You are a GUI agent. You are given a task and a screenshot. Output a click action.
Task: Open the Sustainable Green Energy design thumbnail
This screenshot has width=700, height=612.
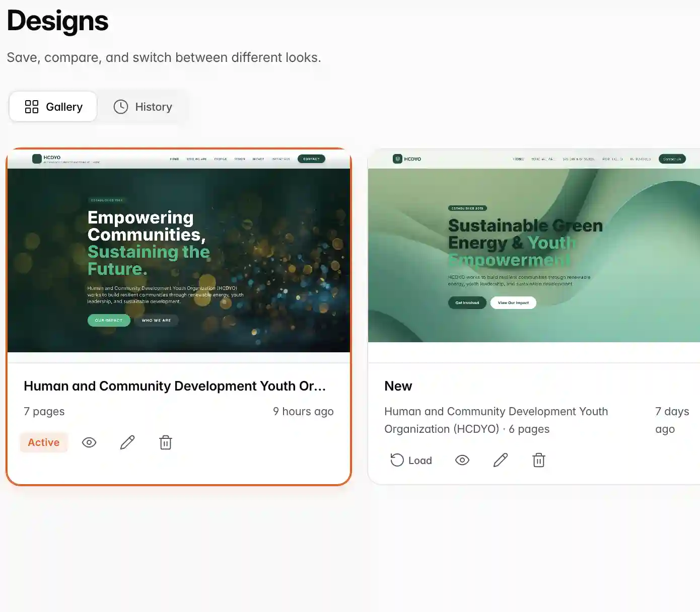(534, 255)
